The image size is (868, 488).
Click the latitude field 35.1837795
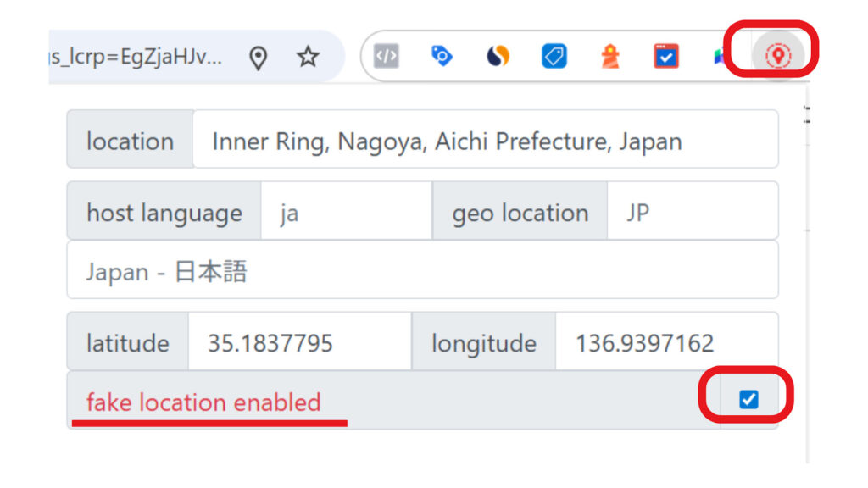pyautogui.click(x=299, y=342)
